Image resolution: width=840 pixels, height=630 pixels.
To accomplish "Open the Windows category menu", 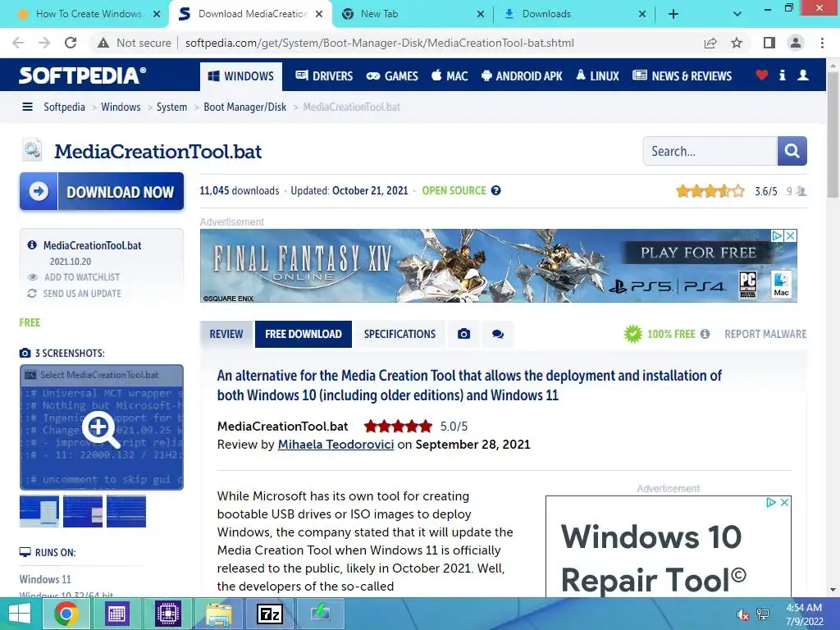I will (x=241, y=76).
